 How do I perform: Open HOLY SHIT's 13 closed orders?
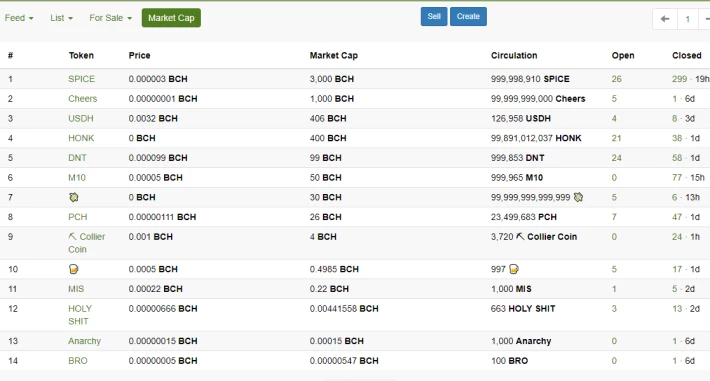tap(677, 309)
